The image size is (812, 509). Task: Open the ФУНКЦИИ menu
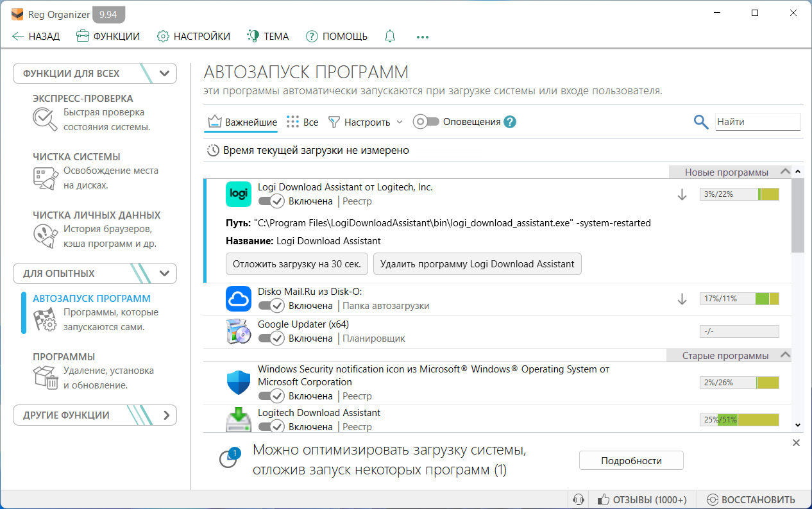click(x=108, y=37)
